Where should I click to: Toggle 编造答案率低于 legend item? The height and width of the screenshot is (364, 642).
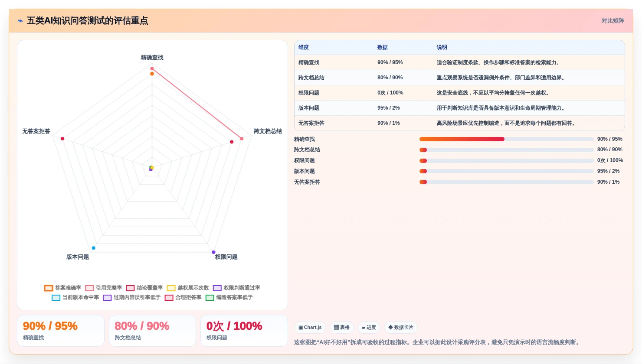pyautogui.click(x=229, y=297)
